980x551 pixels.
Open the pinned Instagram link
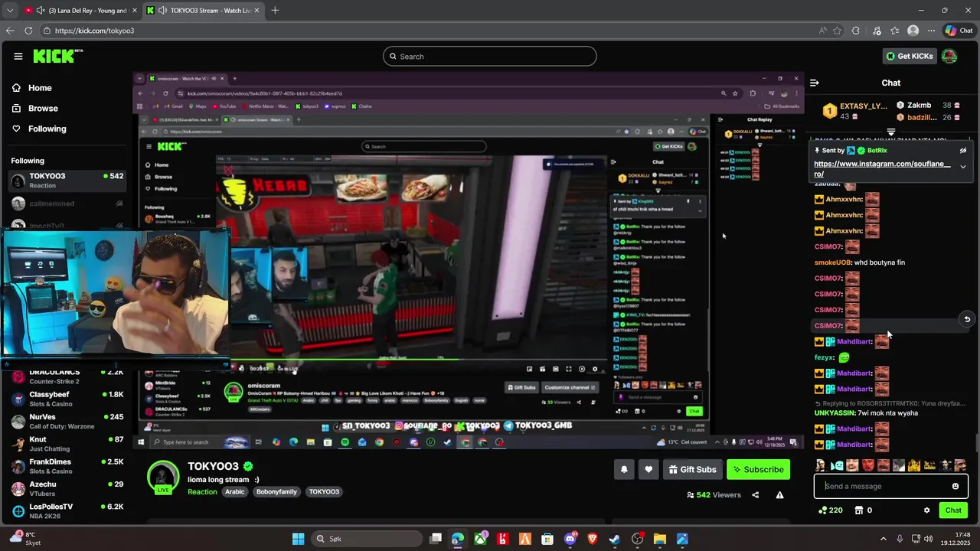point(882,169)
